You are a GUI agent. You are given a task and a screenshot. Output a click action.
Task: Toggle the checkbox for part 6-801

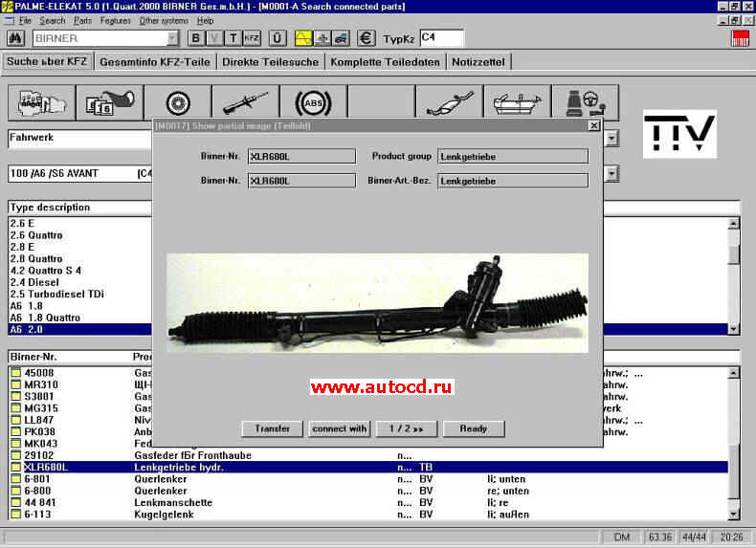tap(16, 479)
